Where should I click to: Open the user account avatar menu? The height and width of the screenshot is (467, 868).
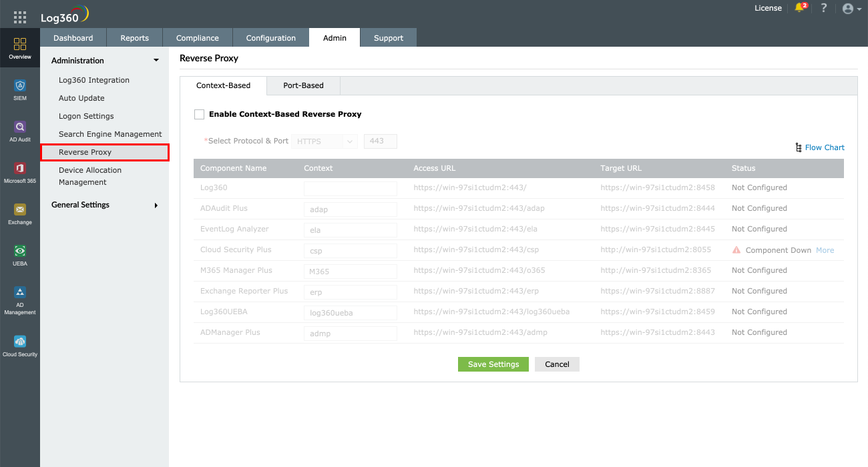click(x=851, y=9)
